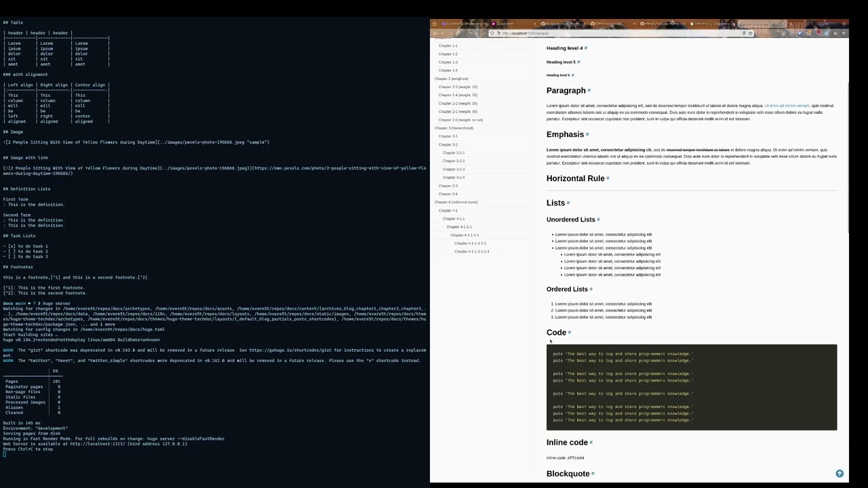Follow the 'Ut enim ad minim veniam' paragraph link

787,106
